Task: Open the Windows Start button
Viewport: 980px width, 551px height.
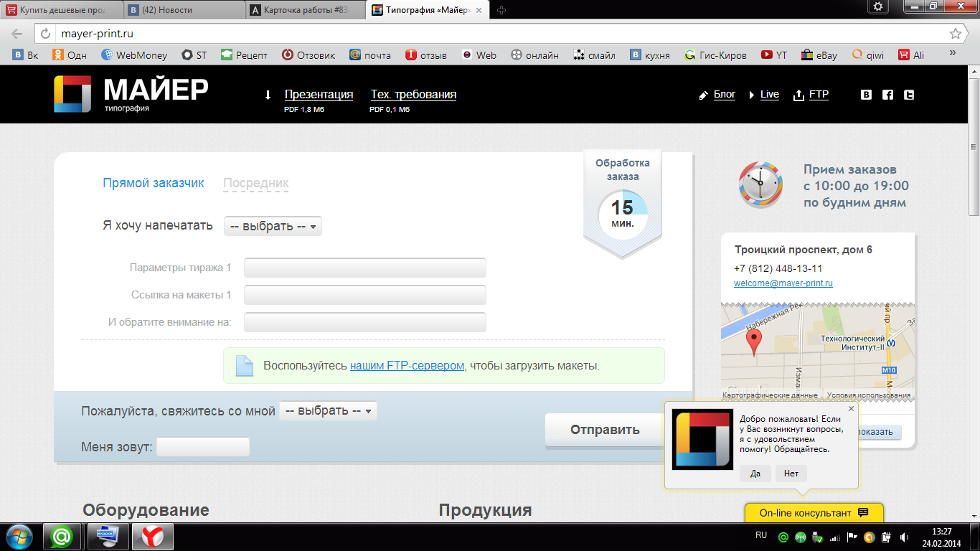Action: (x=19, y=537)
